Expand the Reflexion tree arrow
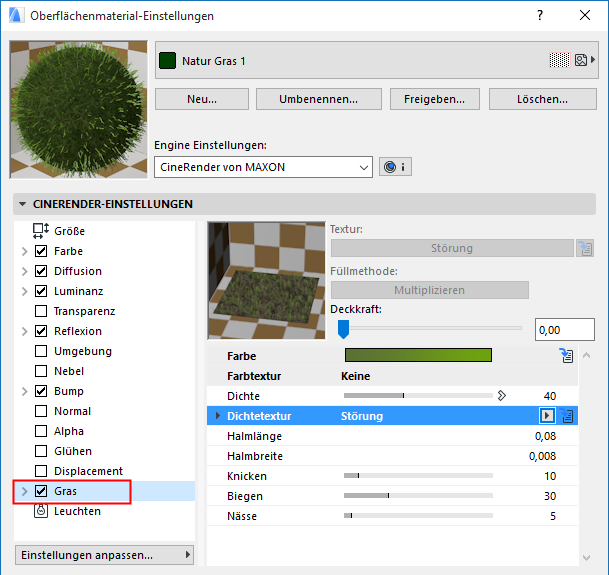The image size is (609, 575). (24, 331)
